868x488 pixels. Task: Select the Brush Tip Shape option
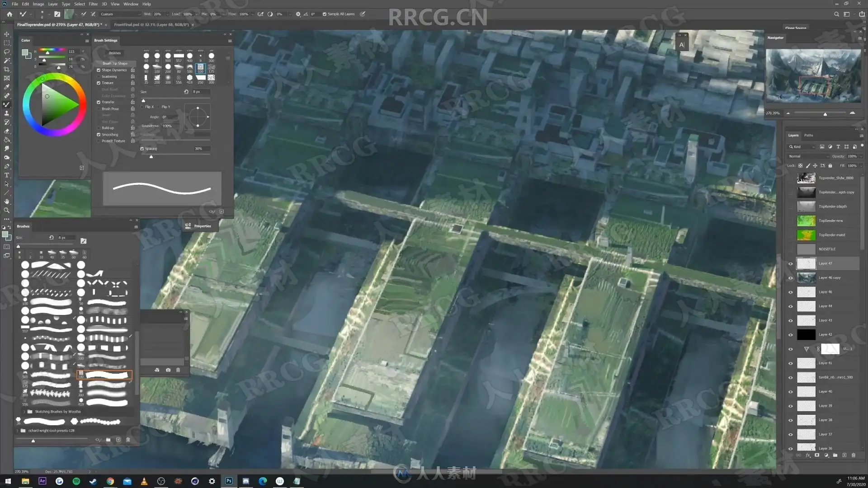(x=115, y=63)
